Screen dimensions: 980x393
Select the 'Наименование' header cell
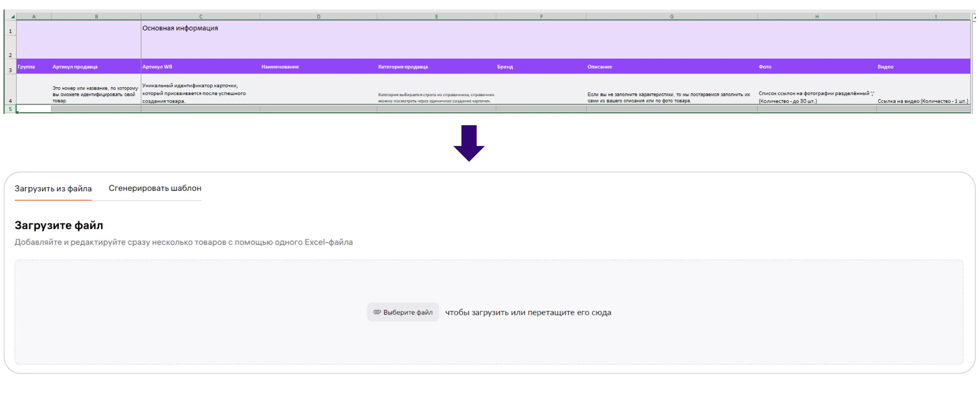click(x=280, y=67)
